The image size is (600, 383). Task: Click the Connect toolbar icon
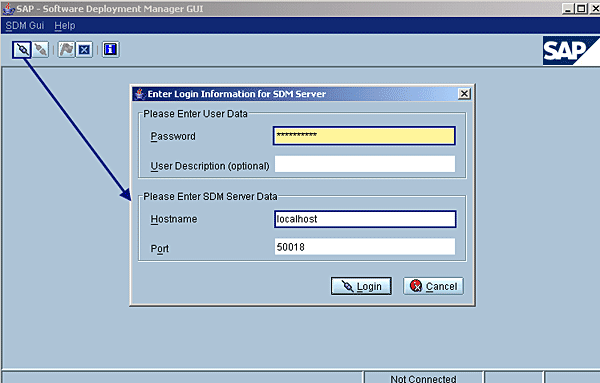point(22,50)
